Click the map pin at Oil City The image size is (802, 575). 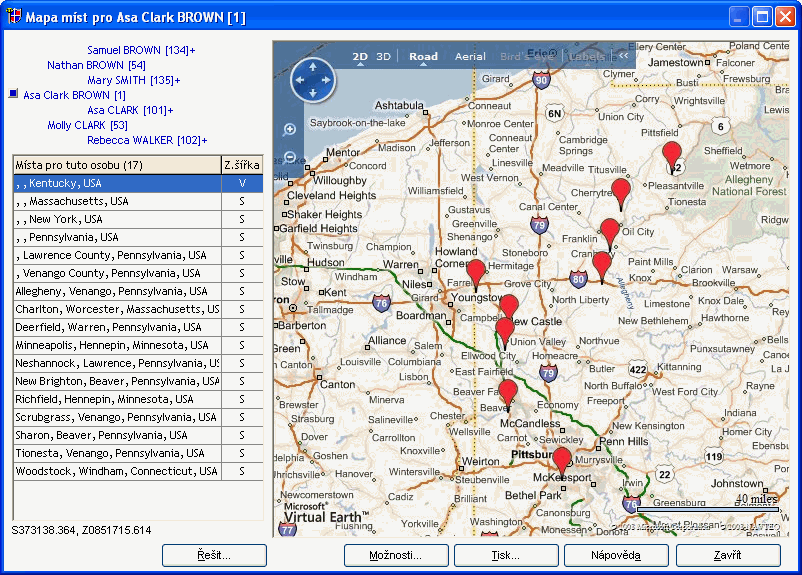coord(610,231)
